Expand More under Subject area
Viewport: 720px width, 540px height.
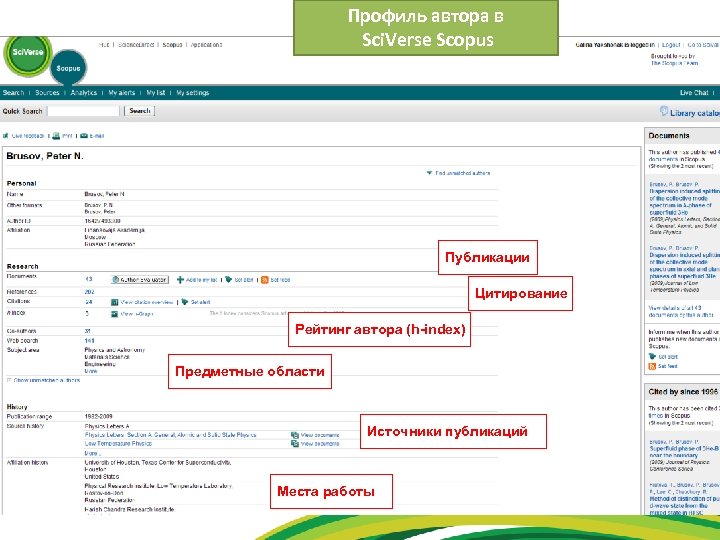91,371
